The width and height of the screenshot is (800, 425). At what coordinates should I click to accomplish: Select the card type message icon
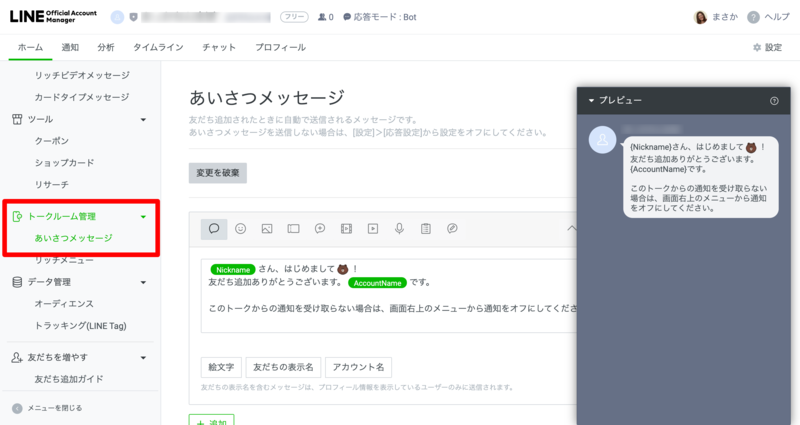pyautogui.click(x=452, y=229)
